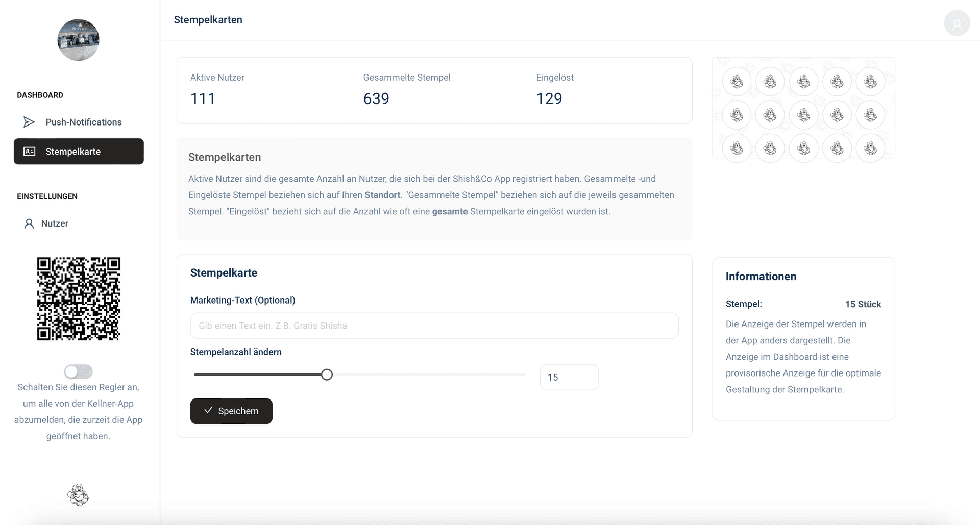The height and width of the screenshot is (525, 980).
Task: Click the middle stamp in second row
Action: (803, 115)
